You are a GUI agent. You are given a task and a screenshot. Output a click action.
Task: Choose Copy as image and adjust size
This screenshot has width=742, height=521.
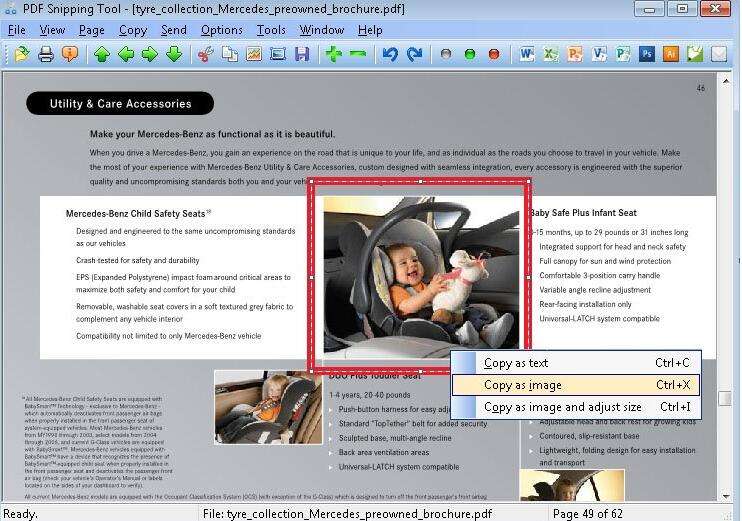pos(576,407)
